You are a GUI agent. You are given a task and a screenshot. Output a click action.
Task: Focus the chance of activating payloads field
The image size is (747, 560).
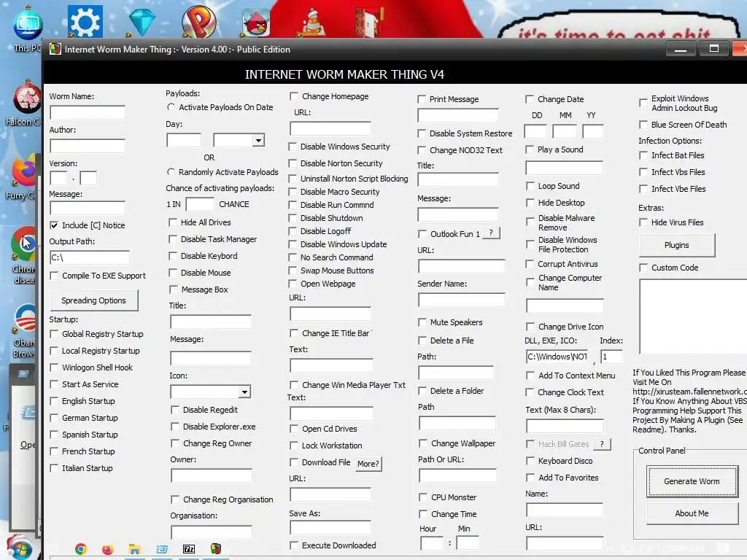point(200,204)
